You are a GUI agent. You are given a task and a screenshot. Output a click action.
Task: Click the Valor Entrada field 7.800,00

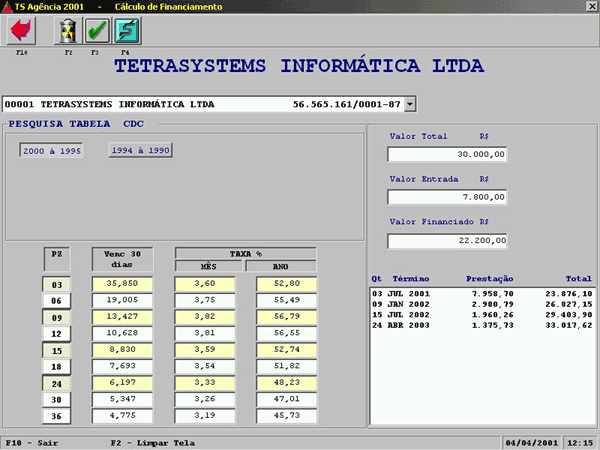coord(447,197)
